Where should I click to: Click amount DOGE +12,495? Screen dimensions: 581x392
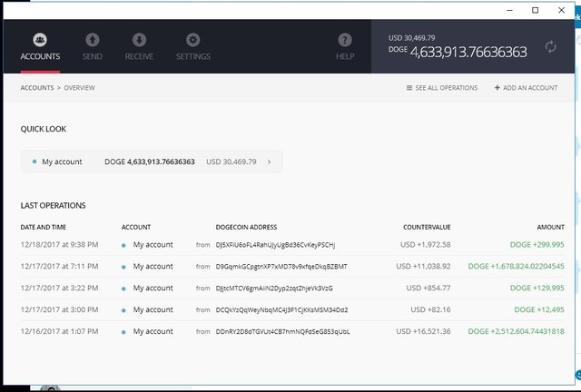pos(539,309)
